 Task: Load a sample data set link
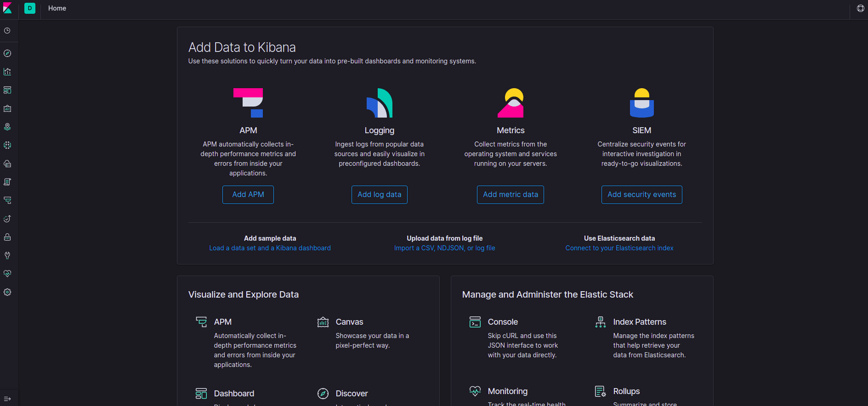[x=270, y=248]
